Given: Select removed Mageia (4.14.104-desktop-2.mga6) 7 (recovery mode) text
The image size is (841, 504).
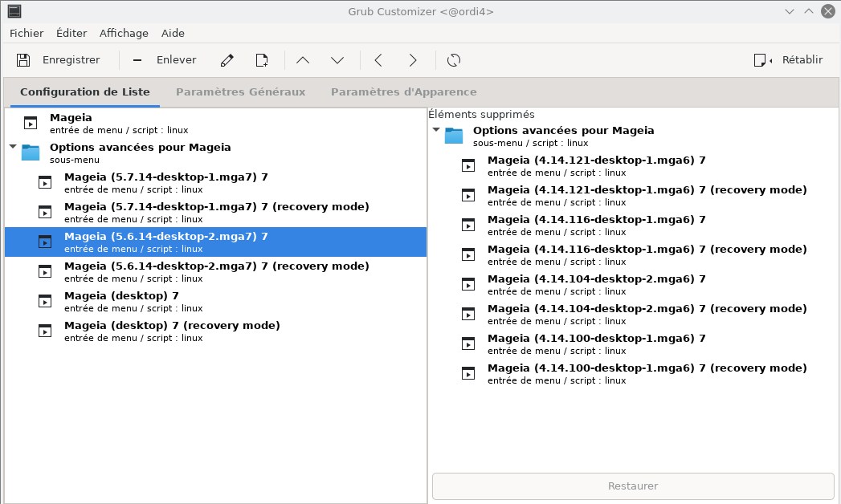Looking at the screenshot, I should click(x=647, y=309).
